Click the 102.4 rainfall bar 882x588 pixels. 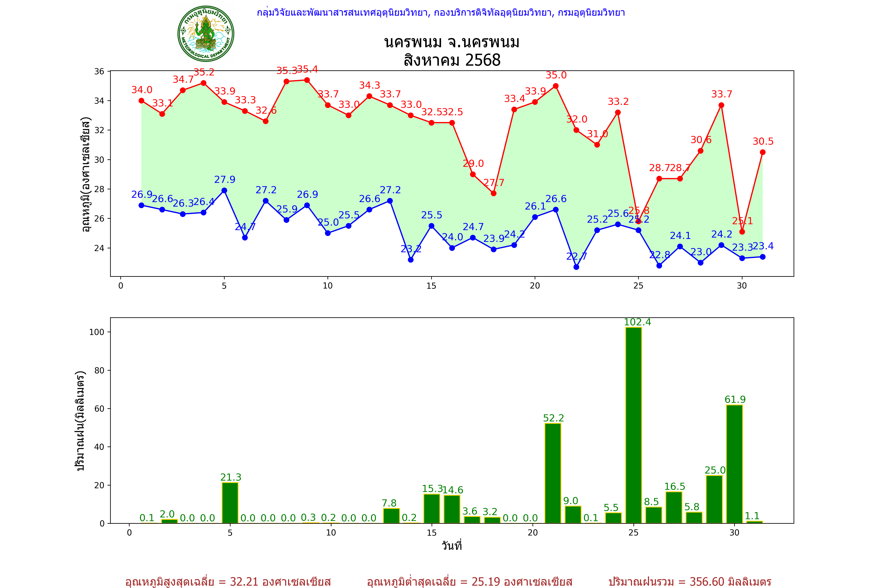(633, 425)
